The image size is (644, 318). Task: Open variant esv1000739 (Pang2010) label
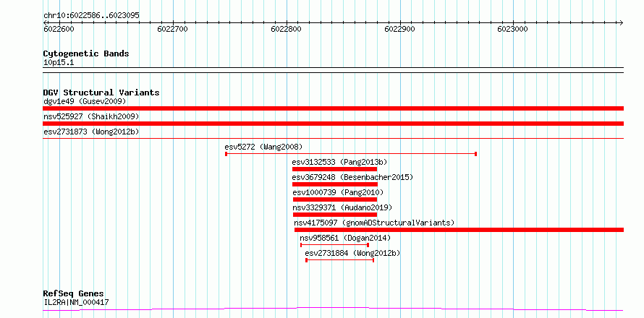338,192
